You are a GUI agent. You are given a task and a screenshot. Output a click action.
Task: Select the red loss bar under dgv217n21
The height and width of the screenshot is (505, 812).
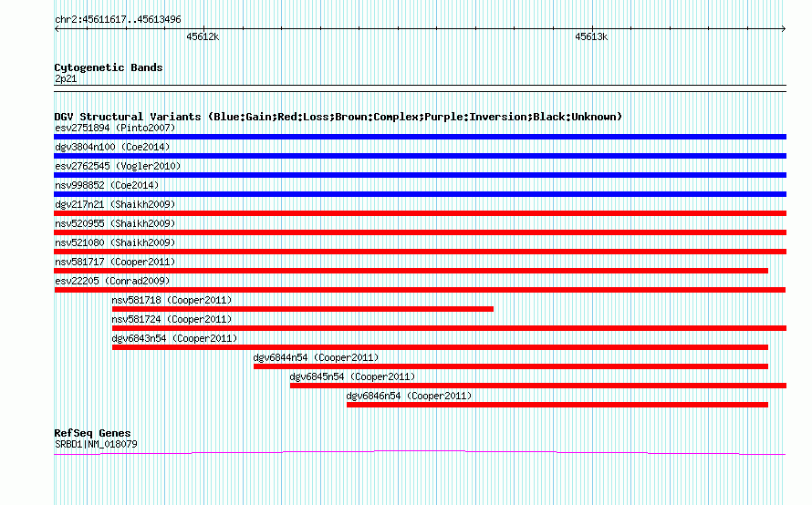420,213
